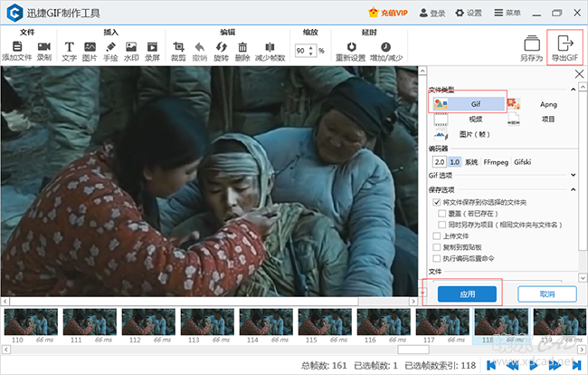Go to previous frame playback button
The height and width of the screenshot is (375, 588).
coord(512,365)
